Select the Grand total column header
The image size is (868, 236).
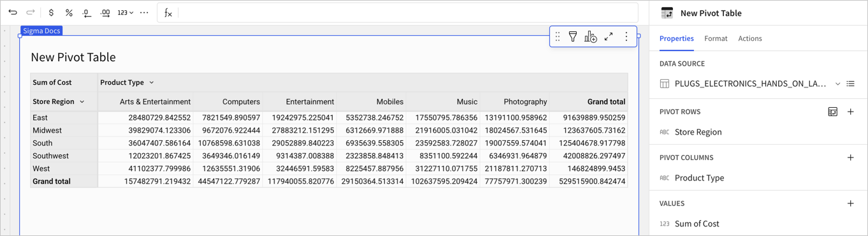pos(589,101)
